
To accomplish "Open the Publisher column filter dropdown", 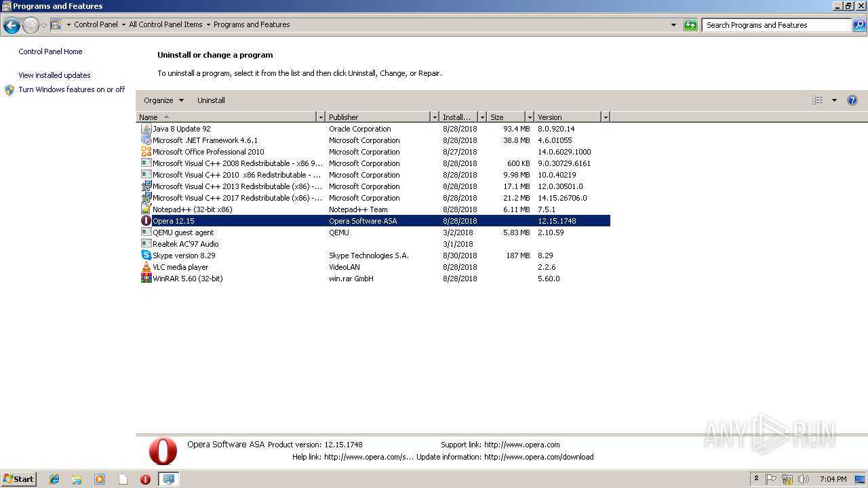I will [435, 117].
